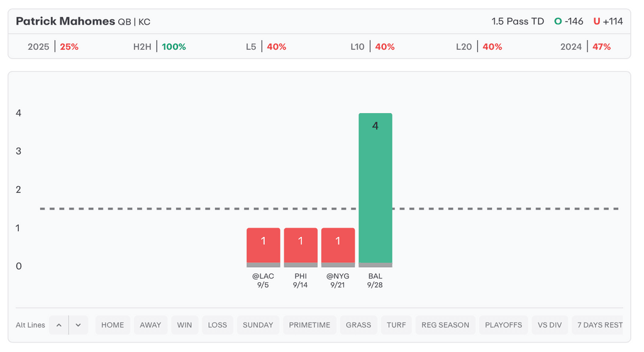Click the green BAL 9/28 bar
Image resolution: width=644 pixels, height=352 pixels.
pyautogui.click(x=375, y=189)
